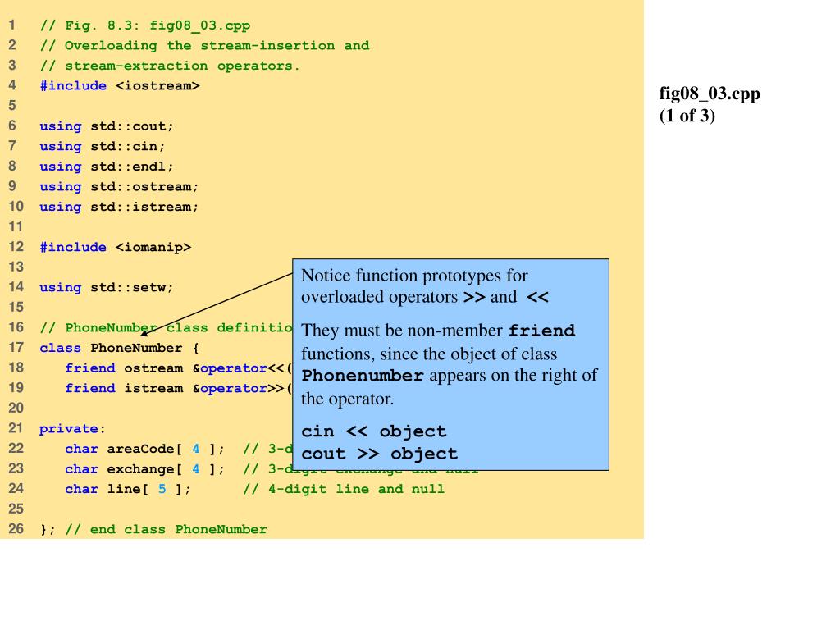Screen dimensions: 840x630
Task: Select 'friend istream &operator>>' line
Action: (x=179, y=388)
